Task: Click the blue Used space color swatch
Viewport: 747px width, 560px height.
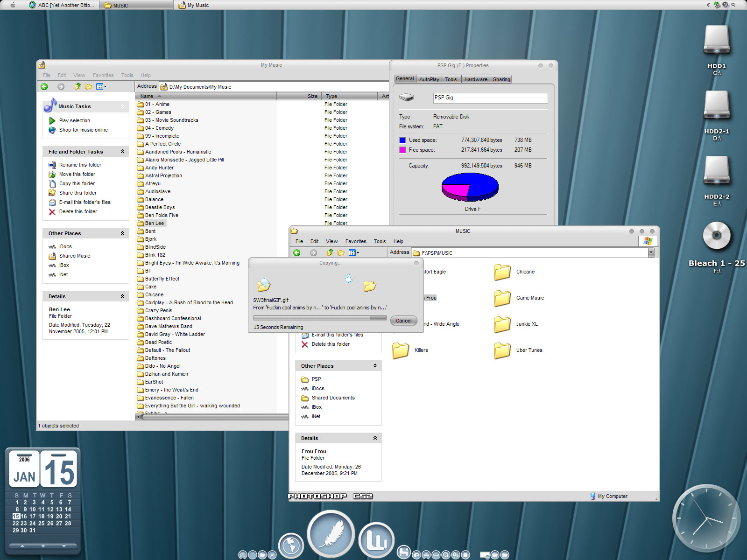Action: (402, 140)
